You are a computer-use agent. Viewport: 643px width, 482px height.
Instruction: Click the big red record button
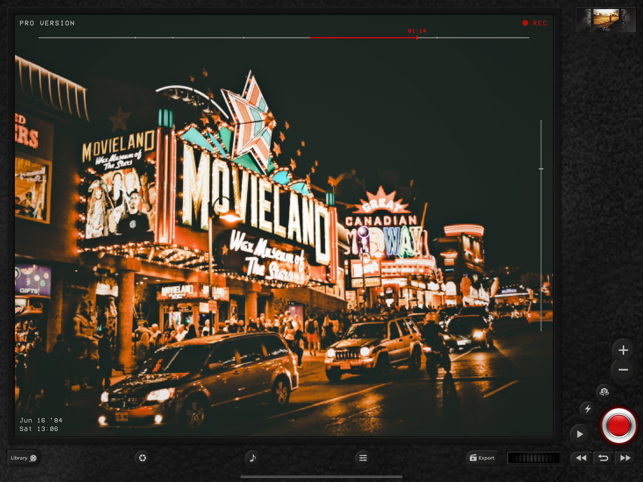coord(618,425)
